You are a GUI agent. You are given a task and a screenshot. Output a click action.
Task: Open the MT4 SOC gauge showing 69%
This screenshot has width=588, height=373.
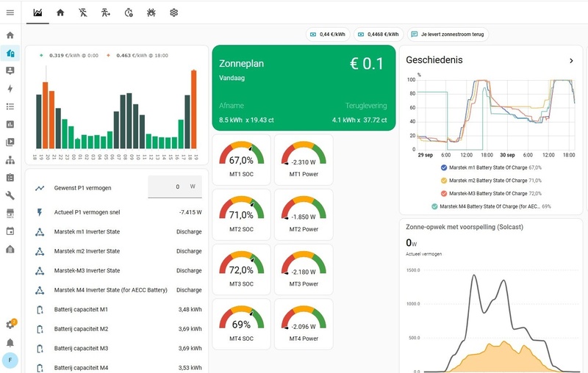[242, 325]
